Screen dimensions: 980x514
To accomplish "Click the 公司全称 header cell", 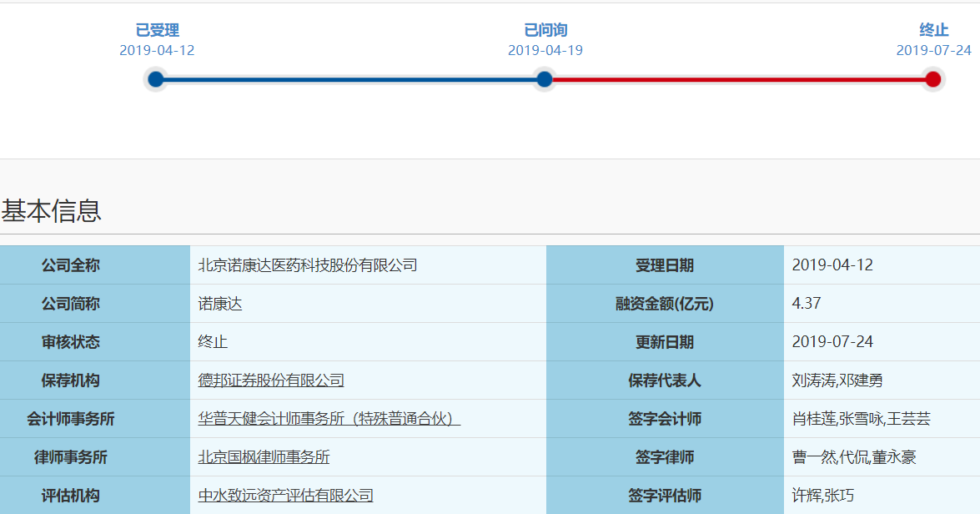I will pos(95,265).
